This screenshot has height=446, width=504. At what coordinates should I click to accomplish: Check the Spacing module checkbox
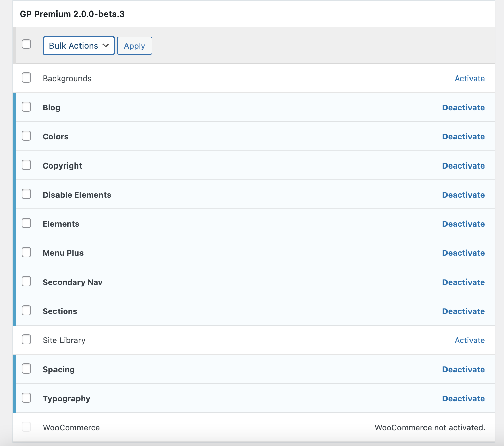coord(26,369)
